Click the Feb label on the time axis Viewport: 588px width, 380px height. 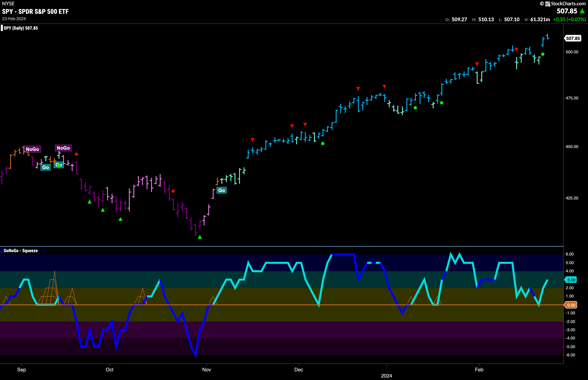tap(479, 370)
